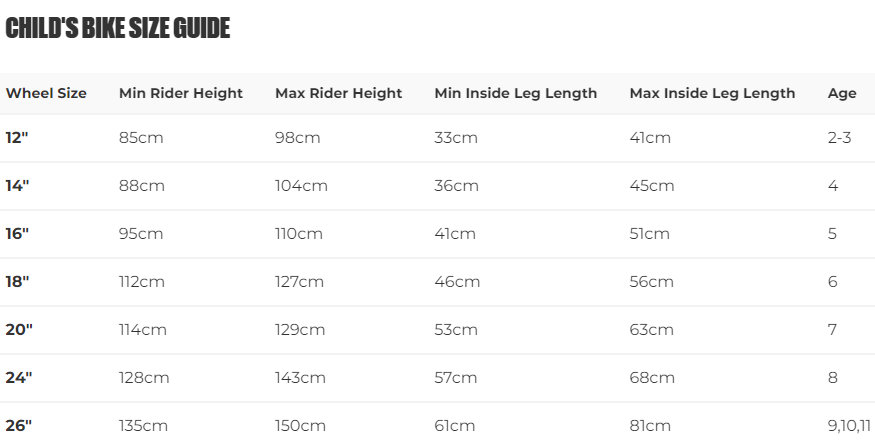Click the 85cm min rider height value
Viewport: 875px width, 441px height.
pos(141,138)
